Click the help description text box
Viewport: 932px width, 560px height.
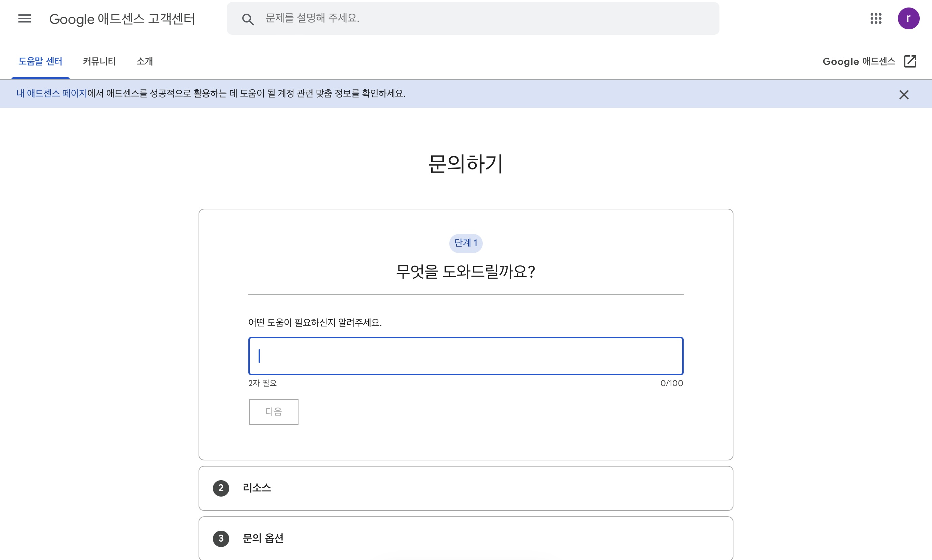[465, 356]
